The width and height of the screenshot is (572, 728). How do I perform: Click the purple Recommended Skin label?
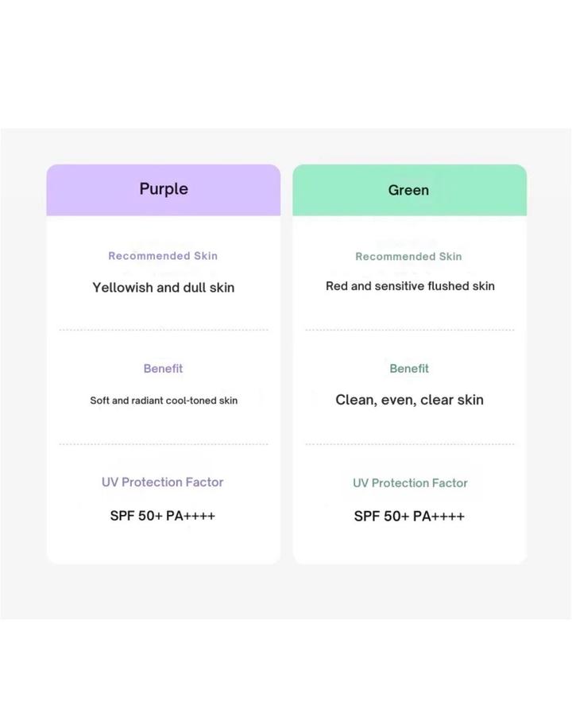coord(163,256)
